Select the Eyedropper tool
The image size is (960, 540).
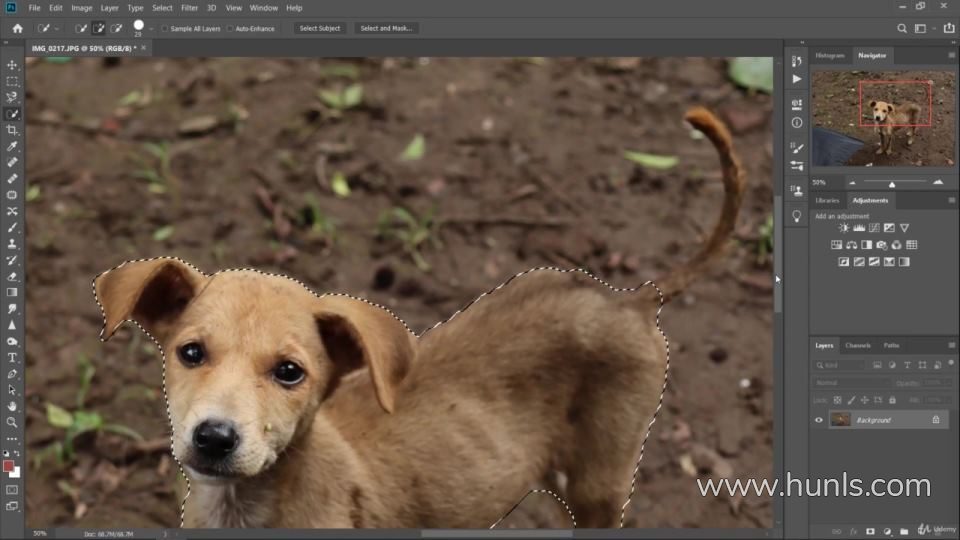tap(12, 146)
